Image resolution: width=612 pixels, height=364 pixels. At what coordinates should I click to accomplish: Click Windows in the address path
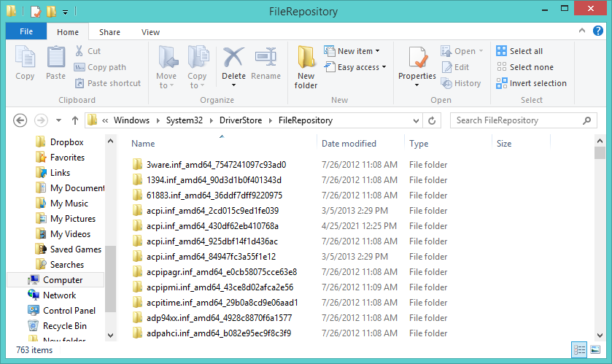[x=131, y=120]
